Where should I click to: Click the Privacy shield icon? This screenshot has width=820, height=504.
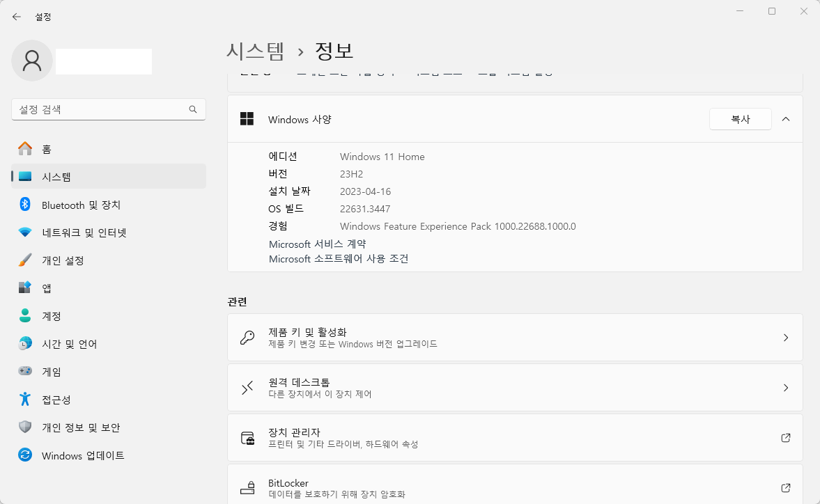click(x=25, y=427)
